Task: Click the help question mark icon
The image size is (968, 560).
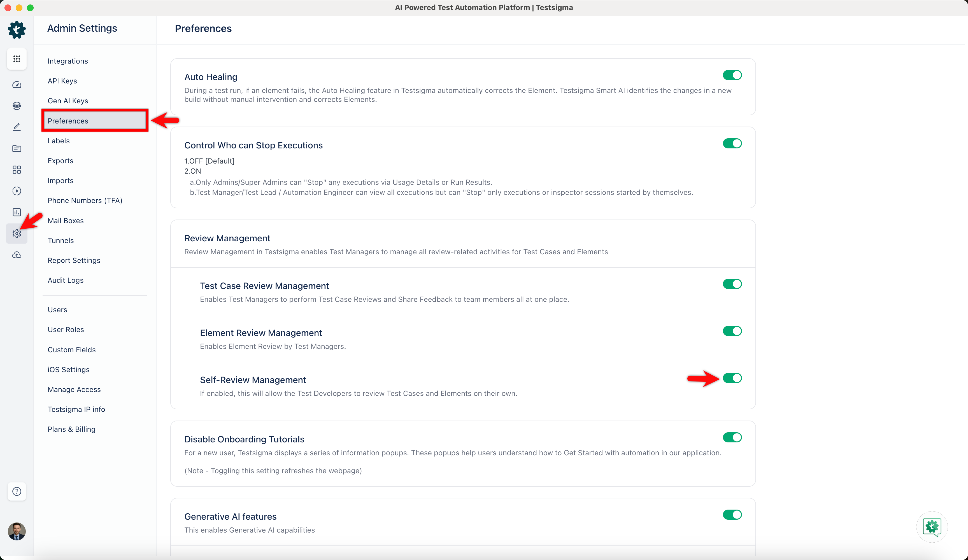Action: 17,491
